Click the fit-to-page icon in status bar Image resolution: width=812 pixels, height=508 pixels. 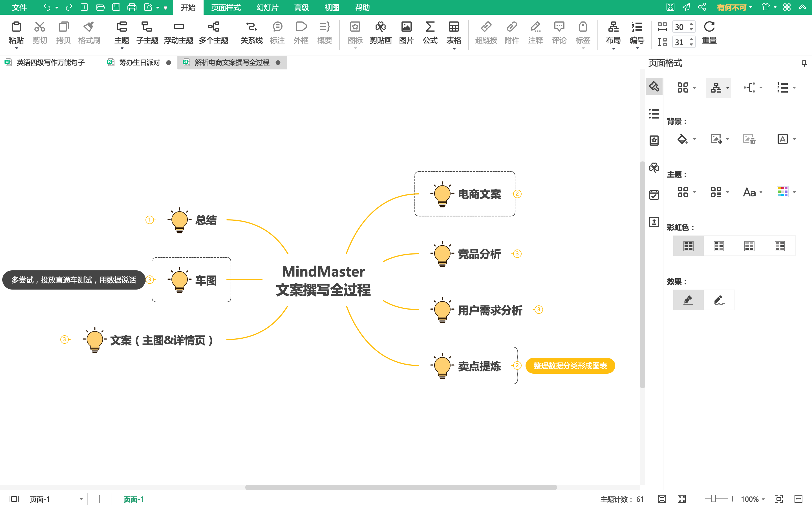pos(662,499)
